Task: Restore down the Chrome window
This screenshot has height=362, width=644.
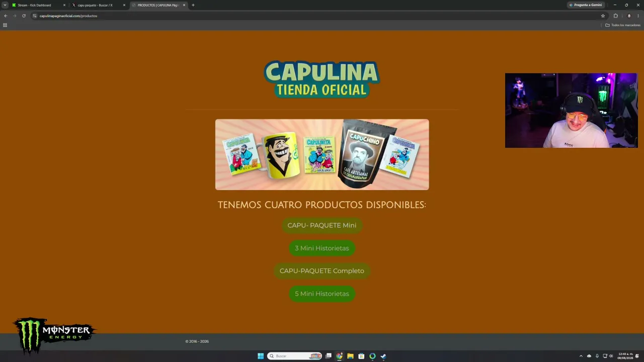Action: click(626, 5)
